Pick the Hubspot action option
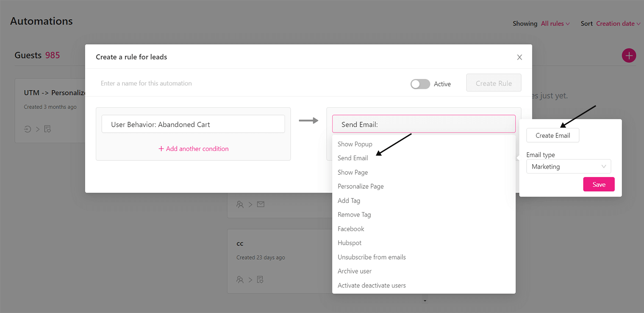Screen dimensions: 644x313 pos(350,243)
